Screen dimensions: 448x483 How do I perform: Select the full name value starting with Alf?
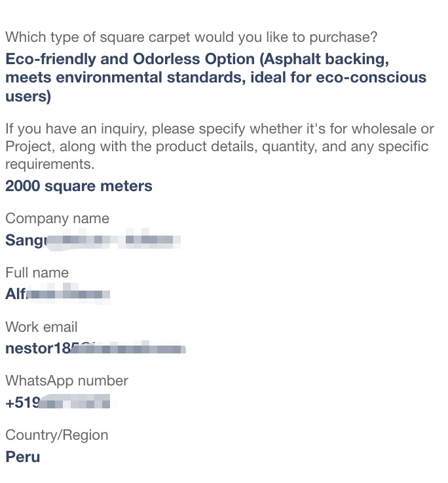point(58,294)
